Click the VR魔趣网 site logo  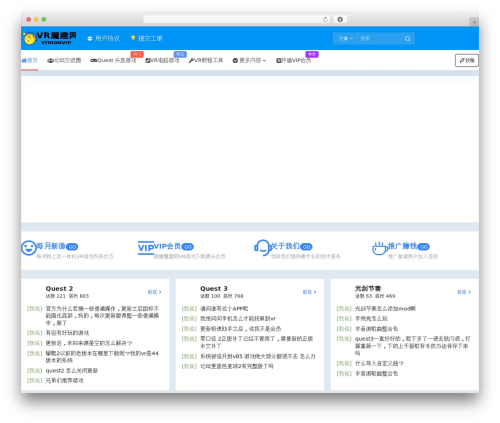[50, 38]
